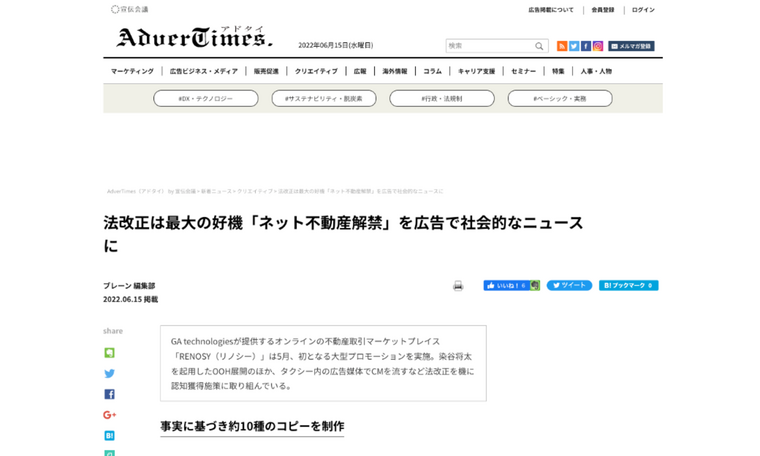760x456 pixels.
Task: Open the Facebook icon in header
Action: tap(586, 46)
